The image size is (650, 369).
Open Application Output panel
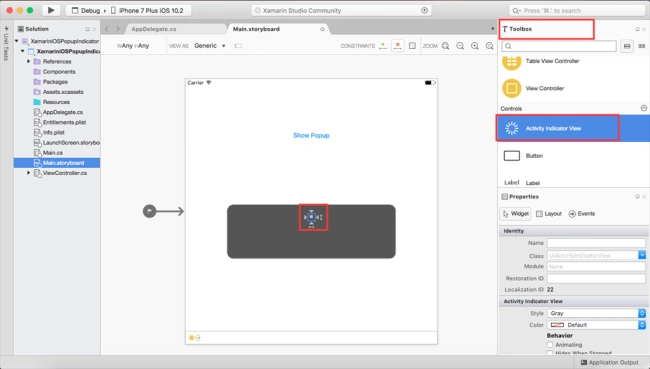[x=609, y=362]
